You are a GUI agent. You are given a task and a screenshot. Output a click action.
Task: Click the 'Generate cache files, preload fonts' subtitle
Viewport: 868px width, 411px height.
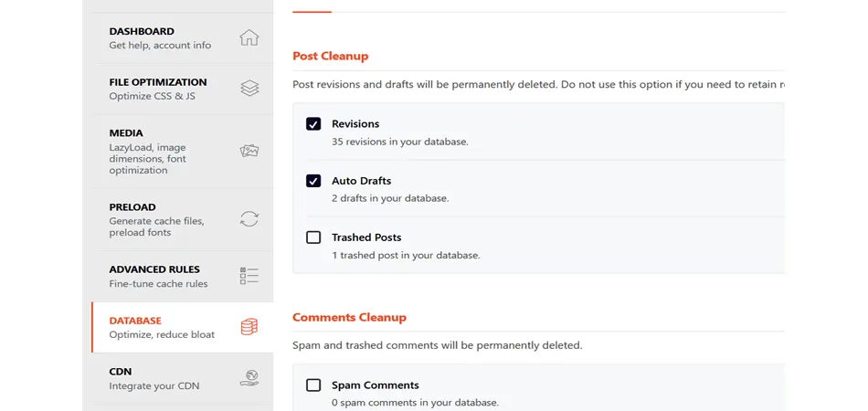click(156, 227)
